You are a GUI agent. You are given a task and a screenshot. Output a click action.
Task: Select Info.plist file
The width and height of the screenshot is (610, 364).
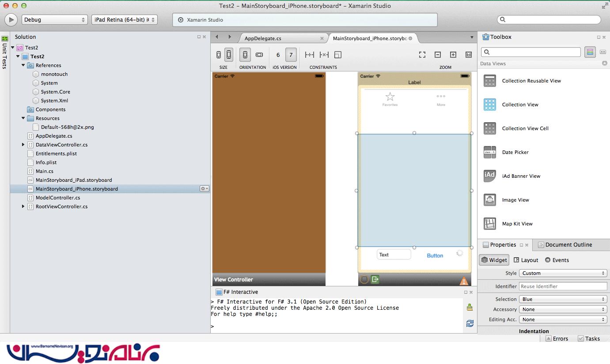coord(46,162)
